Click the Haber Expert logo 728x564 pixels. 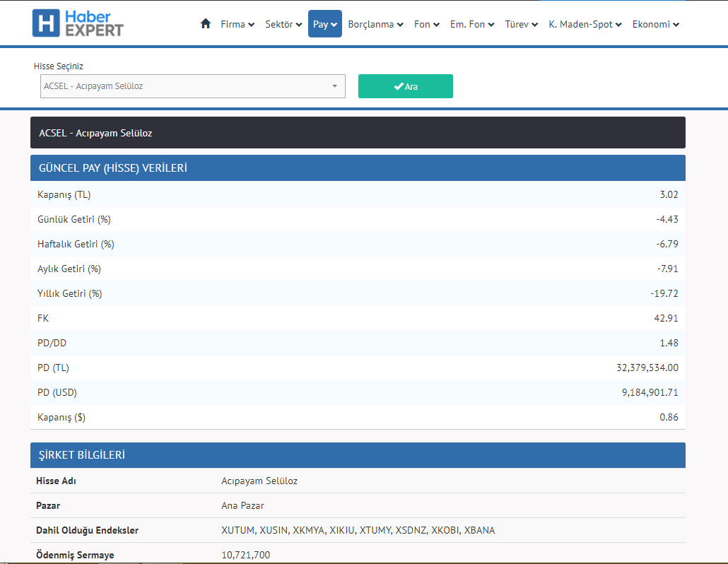pos(78,23)
